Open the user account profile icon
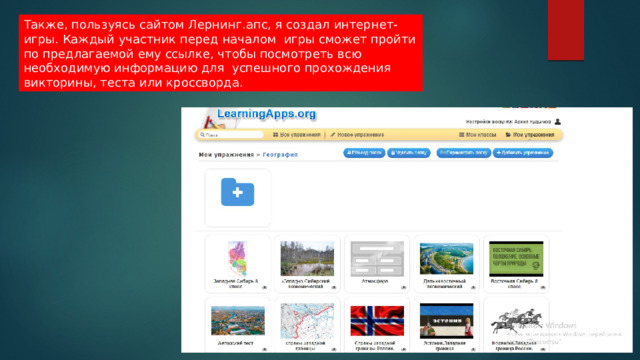Viewport: 640px width, 360px height. [558, 122]
